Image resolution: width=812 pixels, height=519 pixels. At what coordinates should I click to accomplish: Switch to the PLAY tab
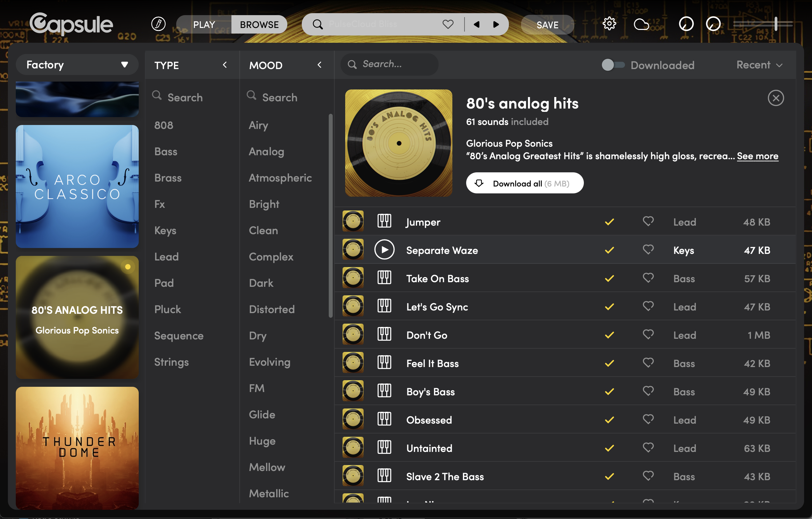point(204,25)
